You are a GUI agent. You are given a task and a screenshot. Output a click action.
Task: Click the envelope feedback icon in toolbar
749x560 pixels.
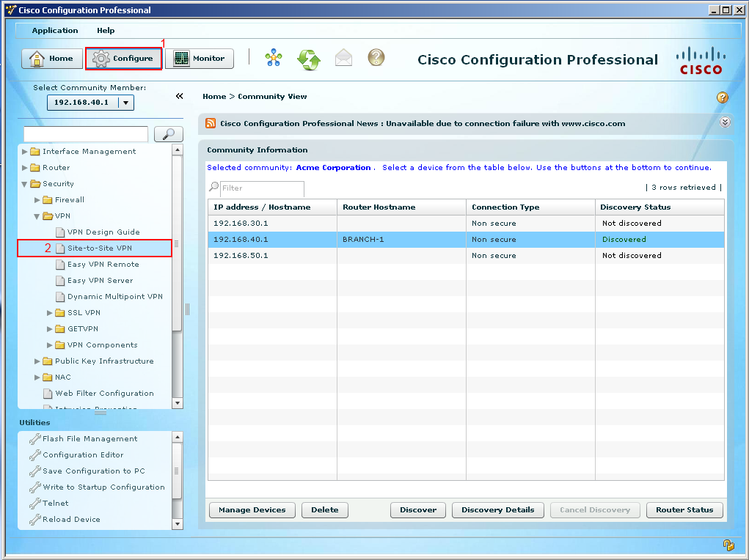[x=343, y=58]
